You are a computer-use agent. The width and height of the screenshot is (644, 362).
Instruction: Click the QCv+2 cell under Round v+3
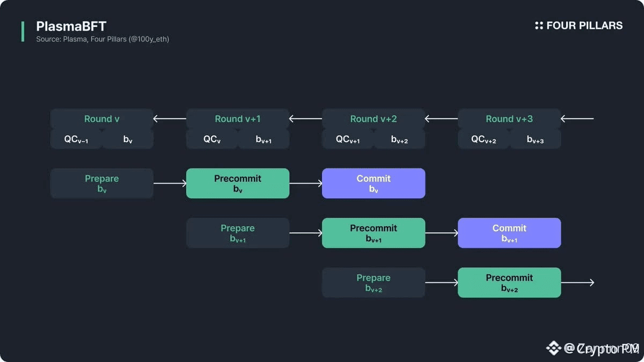[484, 139]
